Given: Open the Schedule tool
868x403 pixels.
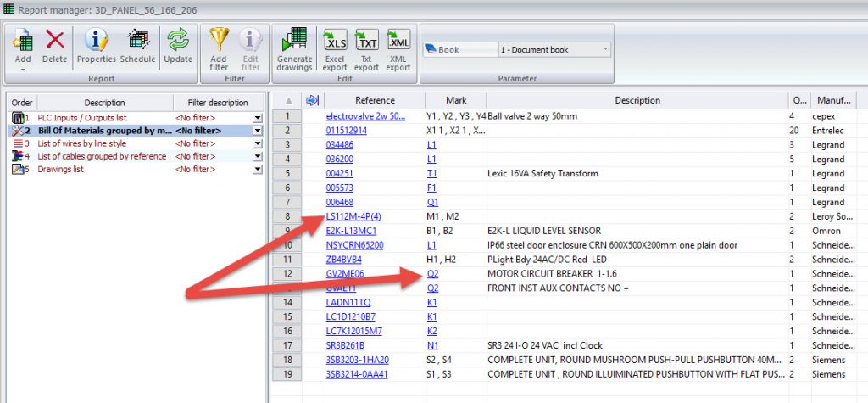Looking at the screenshot, I should 139,46.
